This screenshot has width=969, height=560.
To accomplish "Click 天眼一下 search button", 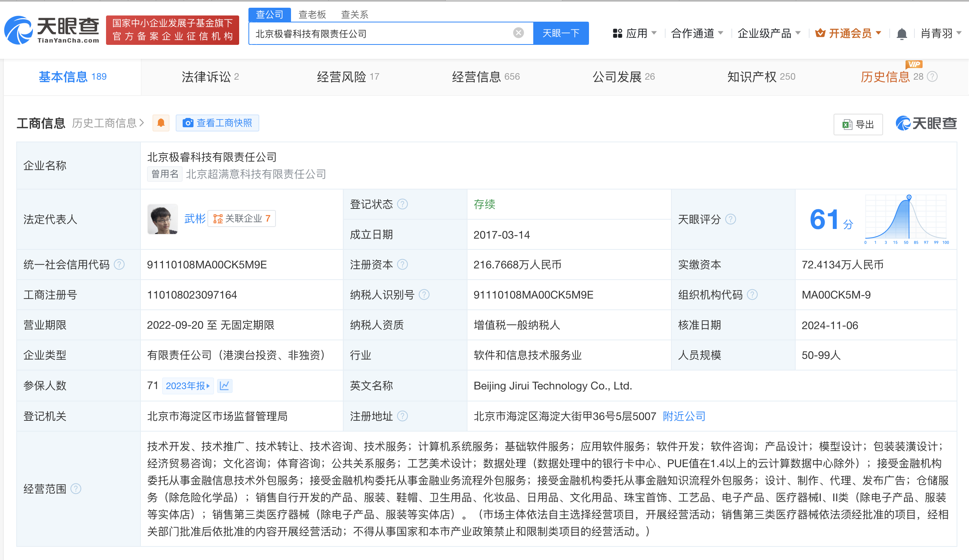I will [x=561, y=33].
